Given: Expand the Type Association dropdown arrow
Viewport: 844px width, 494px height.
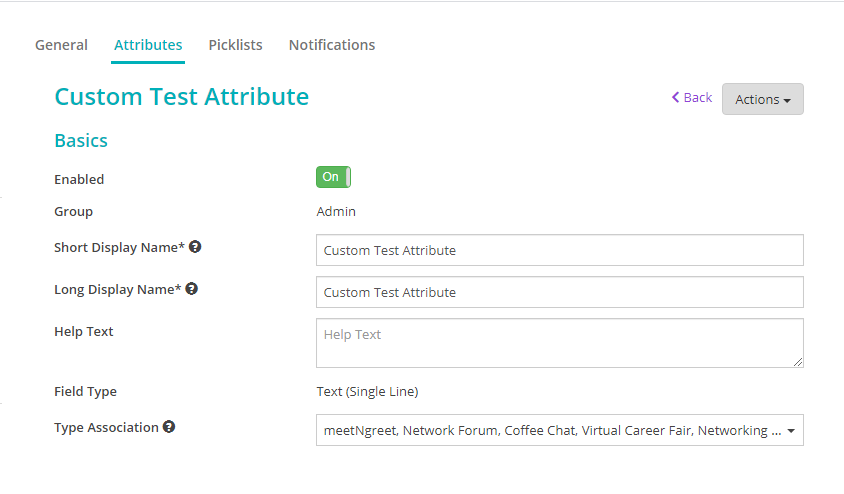Looking at the screenshot, I should (x=791, y=431).
